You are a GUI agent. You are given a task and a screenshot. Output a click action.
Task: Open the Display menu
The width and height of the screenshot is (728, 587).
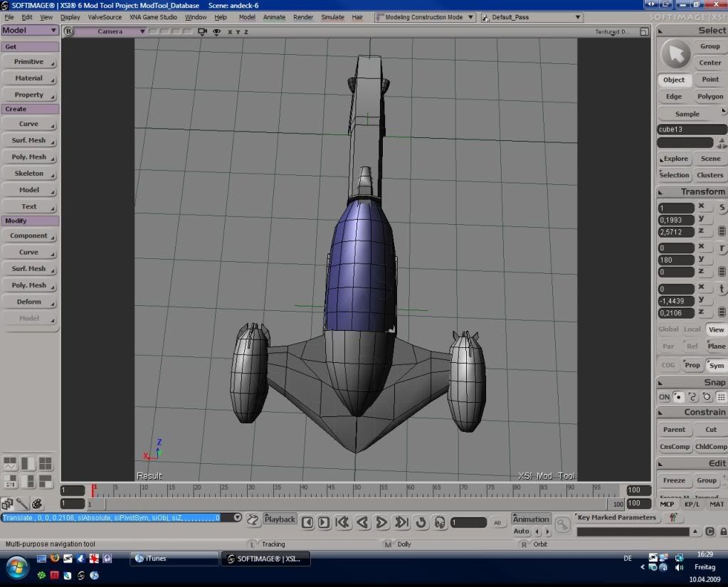70,17
